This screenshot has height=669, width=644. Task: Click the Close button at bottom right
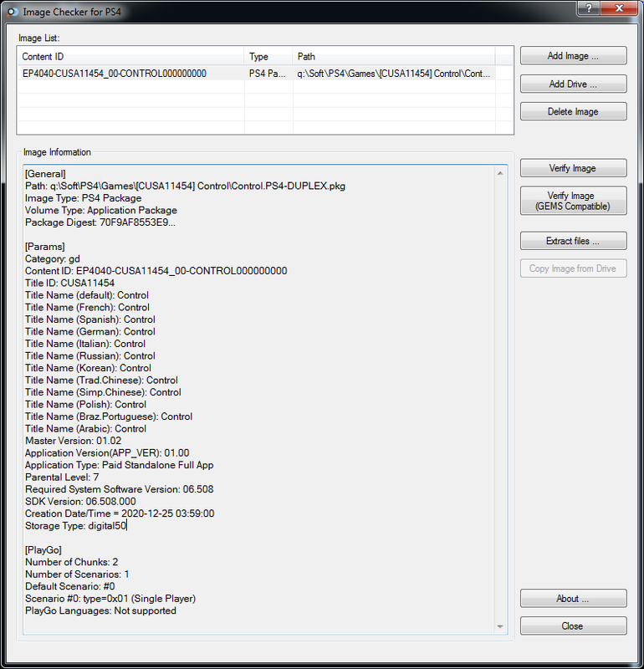[x=573, y=626]
